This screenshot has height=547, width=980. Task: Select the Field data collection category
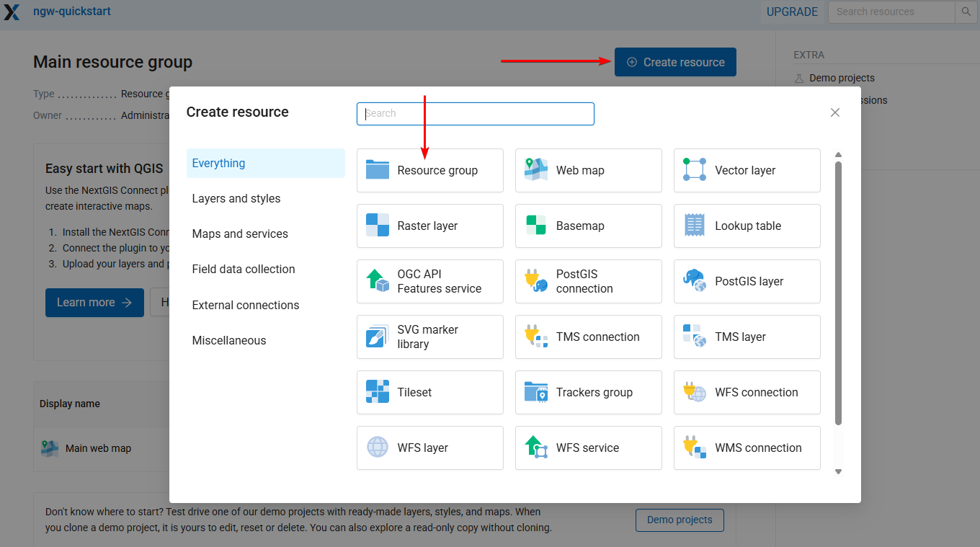point(244,269)
